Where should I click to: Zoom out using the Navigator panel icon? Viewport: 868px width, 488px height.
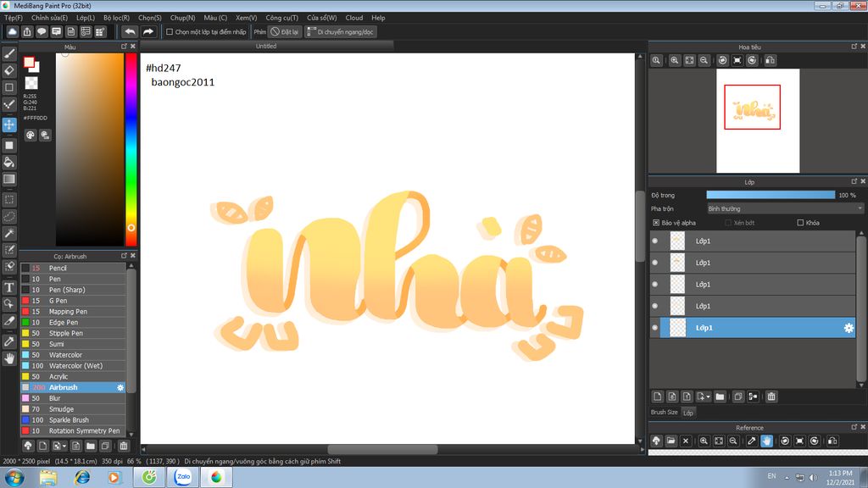tap(704, 60)
